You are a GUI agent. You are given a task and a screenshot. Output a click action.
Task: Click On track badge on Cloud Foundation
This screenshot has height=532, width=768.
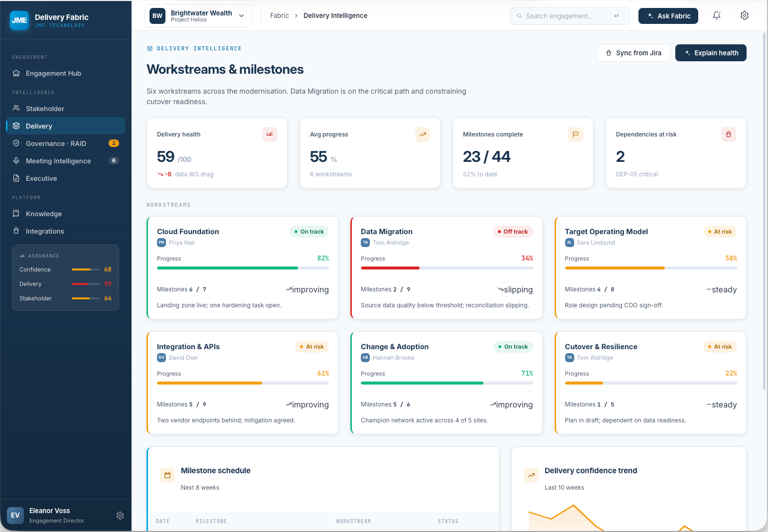(x=309, y=232)
